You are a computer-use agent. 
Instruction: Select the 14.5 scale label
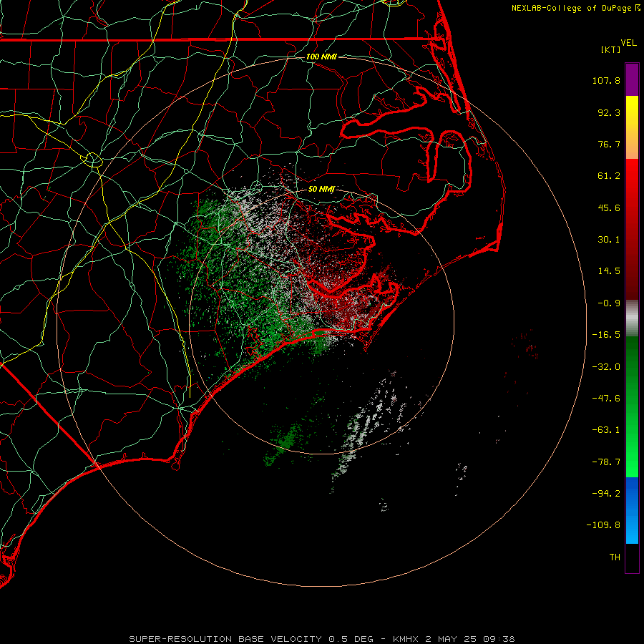(609, 271)
